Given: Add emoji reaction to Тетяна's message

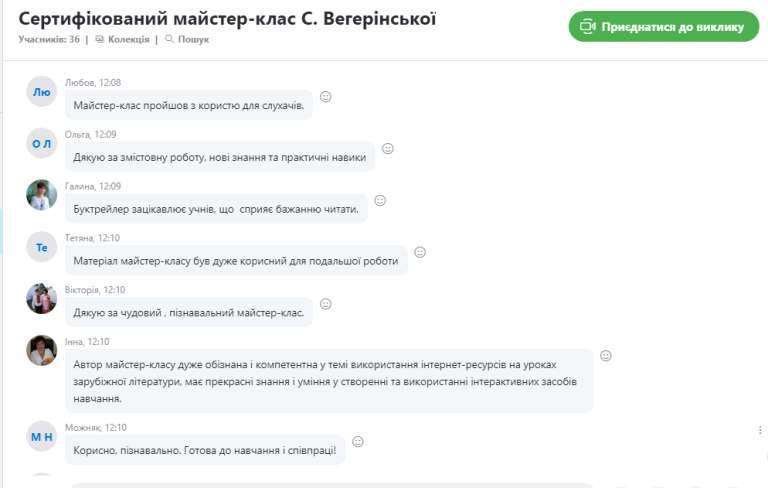Looking at the screenshot, I should [x=420, y=252].
